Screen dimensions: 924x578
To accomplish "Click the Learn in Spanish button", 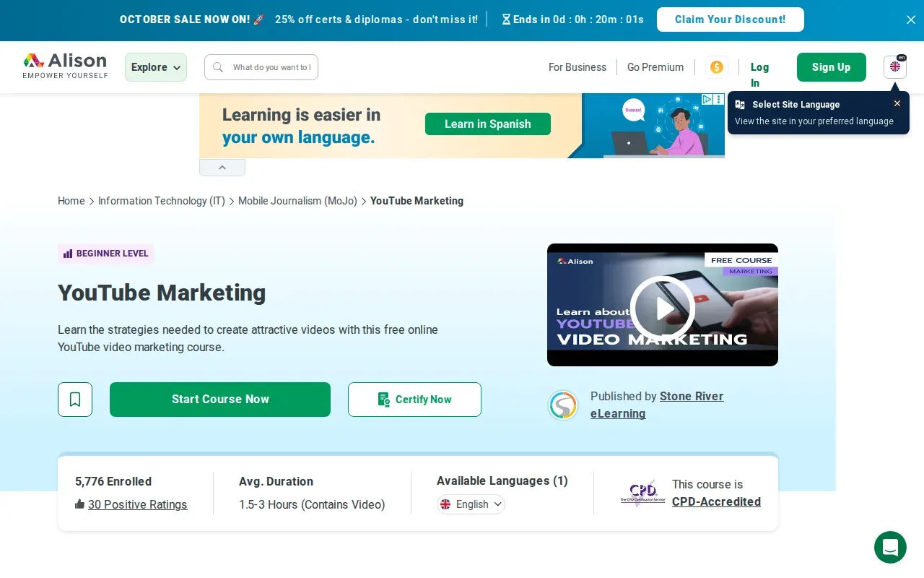I will click(x=488, y=124).
